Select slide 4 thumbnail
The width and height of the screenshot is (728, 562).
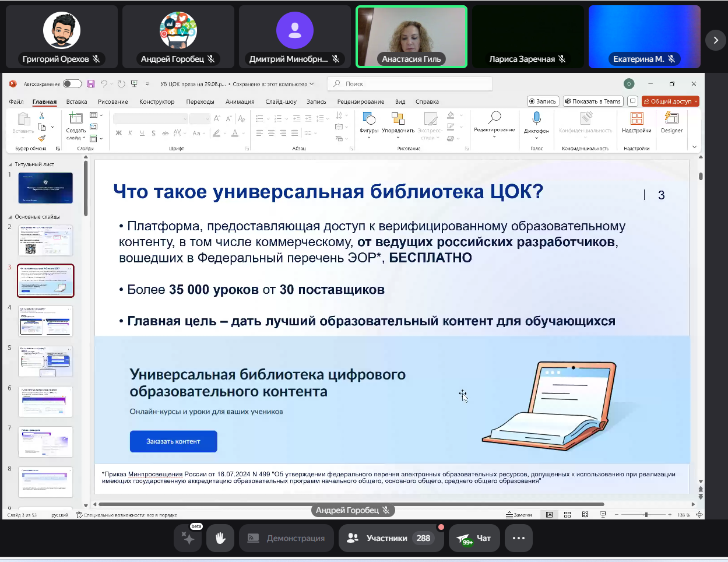pyautogui.click(x=45, y=320)
